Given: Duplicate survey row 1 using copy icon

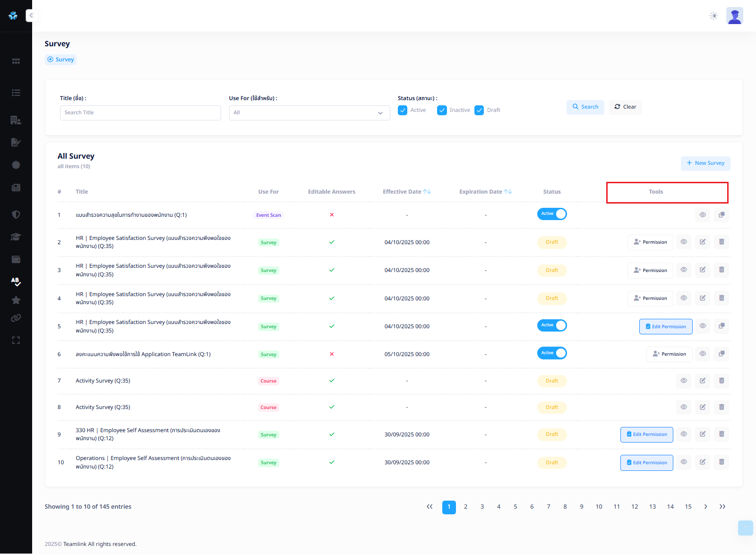Looking at the screenshot, I should [721, 215].
